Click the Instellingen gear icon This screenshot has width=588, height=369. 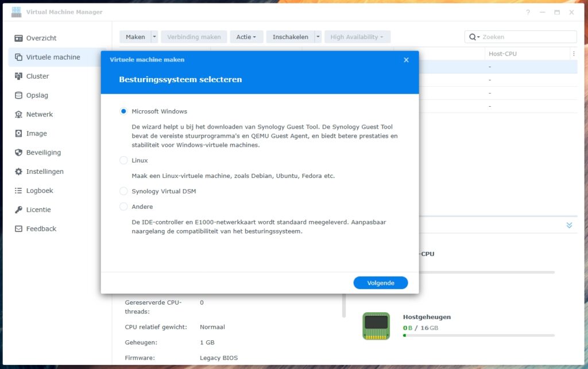[x=18, y=172]
